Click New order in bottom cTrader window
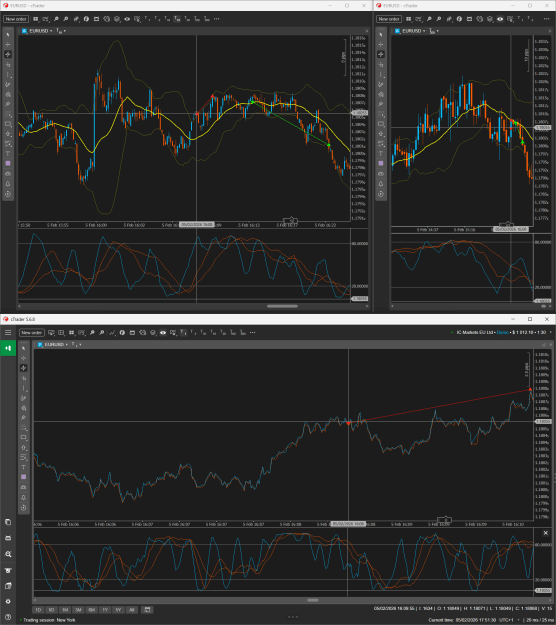Screen dimensions: 556x625 pos(31,332)
